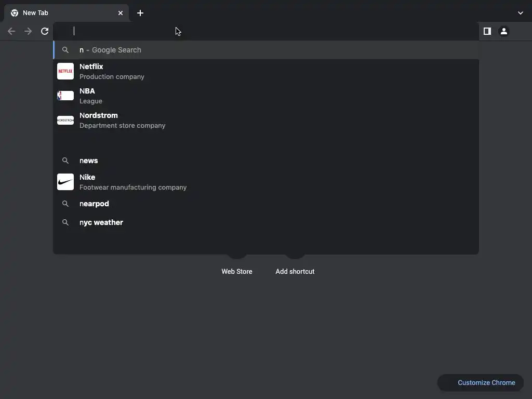Click the Nordstrom logo thumbnail
This screenshot has height=399, width=532.
[65, 120]
